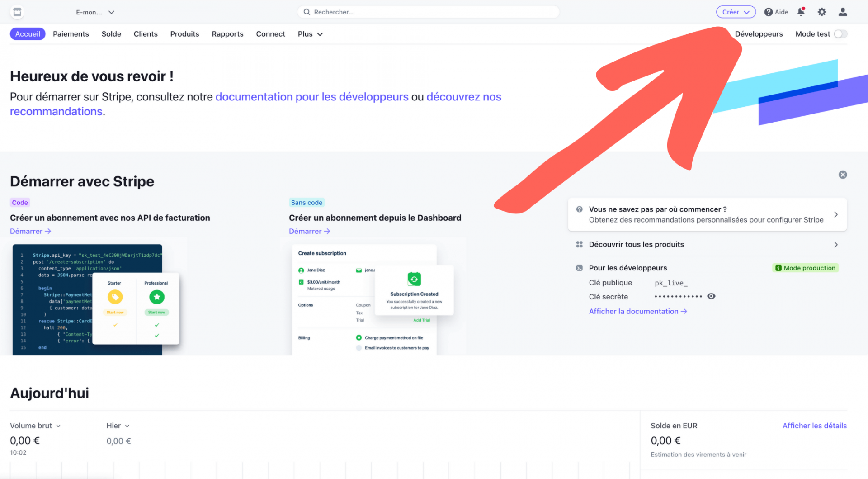Click the Mode production badge

805,268
